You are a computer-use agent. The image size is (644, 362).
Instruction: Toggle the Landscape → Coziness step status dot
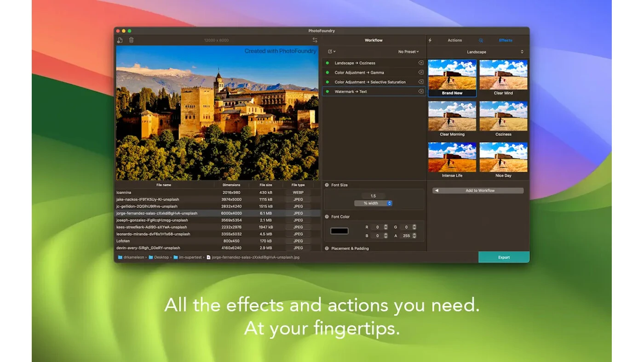pyautogui.click(x=328, y=63)
